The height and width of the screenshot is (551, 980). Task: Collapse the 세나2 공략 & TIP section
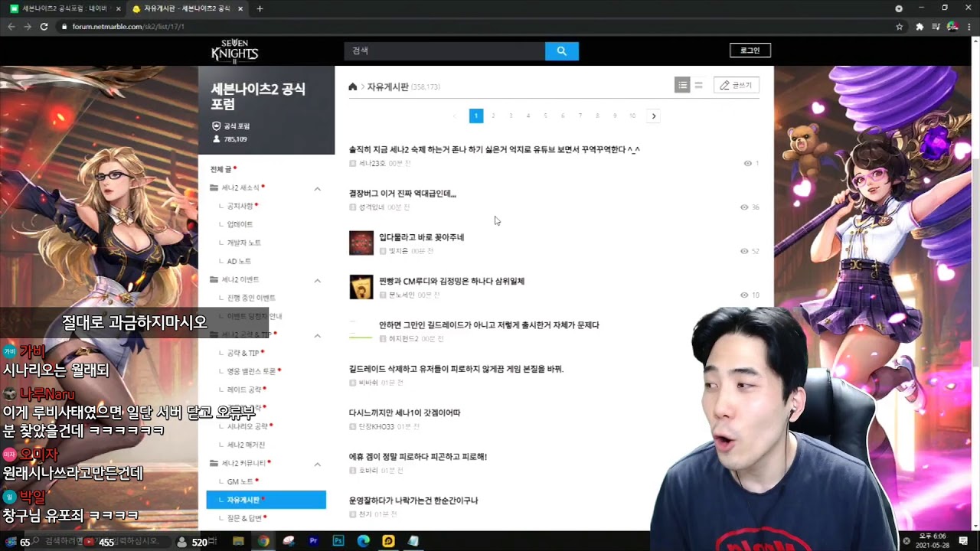point(317,335)
